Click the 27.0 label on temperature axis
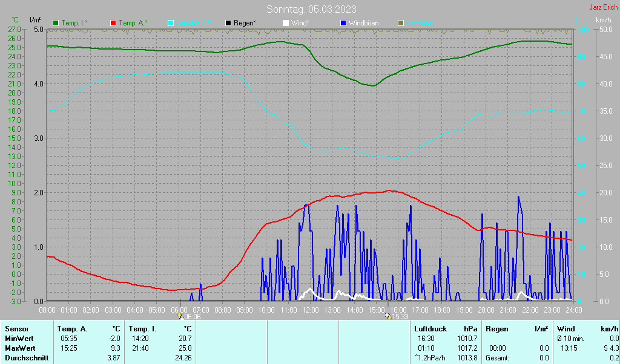The width and height of the screenshot is (620, 364). coord(15,29)
